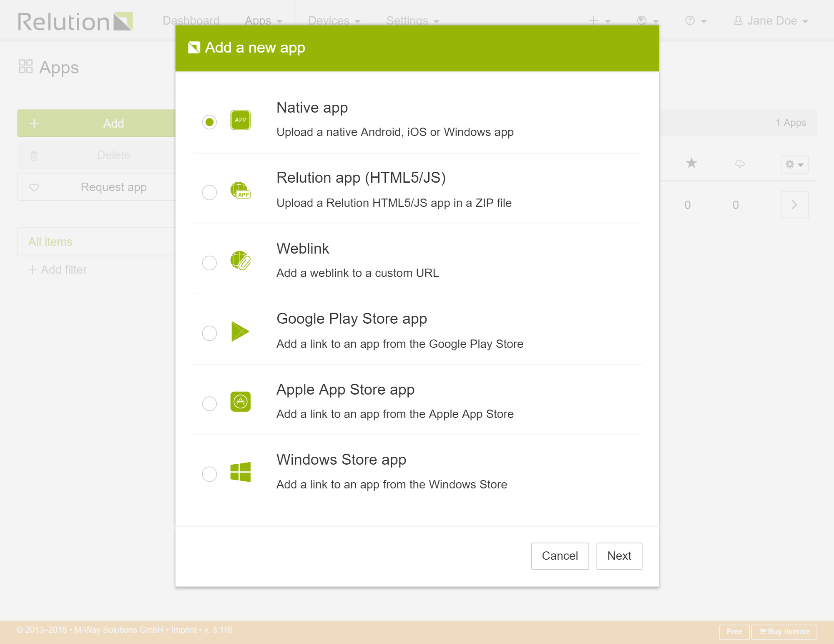Click the Apps grid icon beside page title
Image resolution: width=834 pixels, height=644 pixels.
[x=26, y=66]
